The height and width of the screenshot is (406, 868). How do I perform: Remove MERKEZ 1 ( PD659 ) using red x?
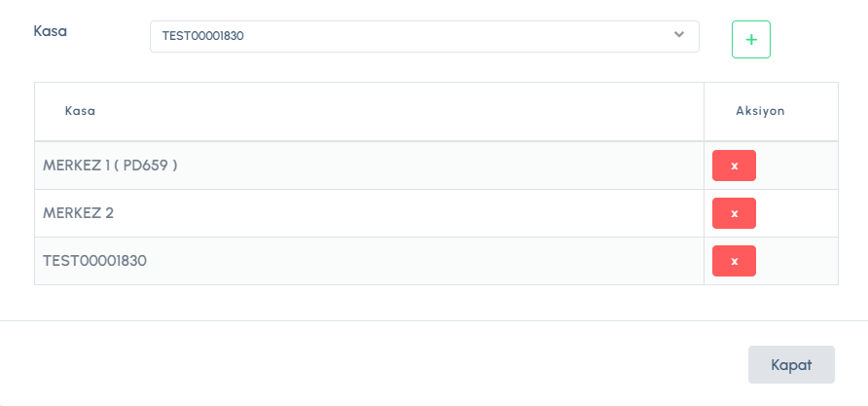click(x=734, y=166)
